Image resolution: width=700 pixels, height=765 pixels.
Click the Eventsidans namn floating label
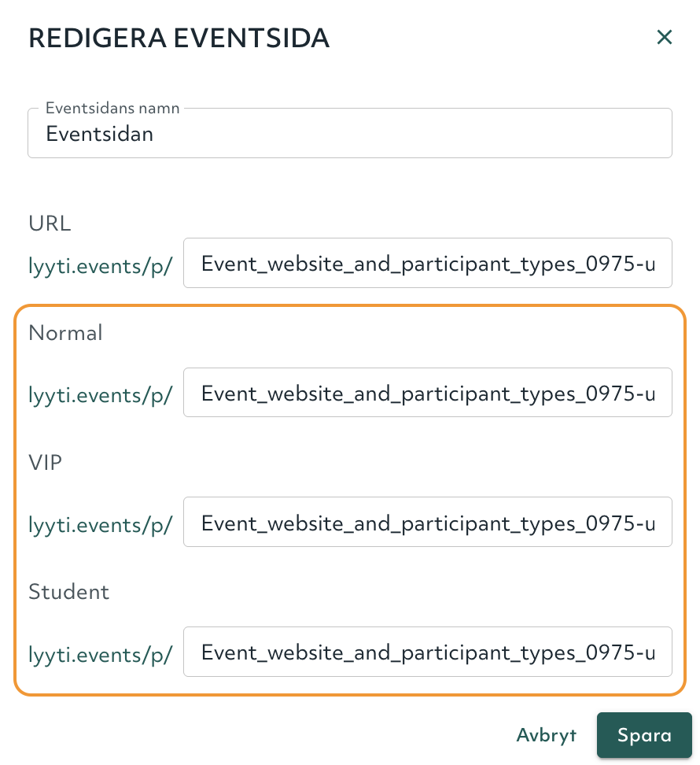pyautogui.click(x=112, y=108)
